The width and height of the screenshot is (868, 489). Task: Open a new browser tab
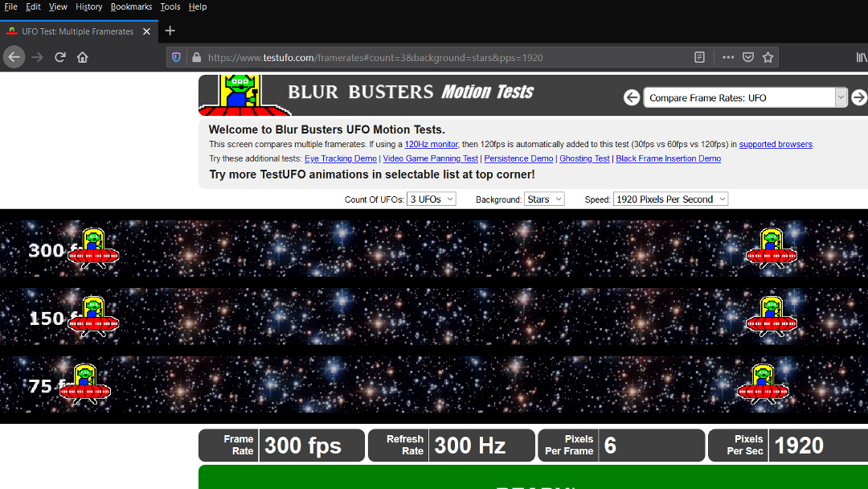click(x=170, y=31)
